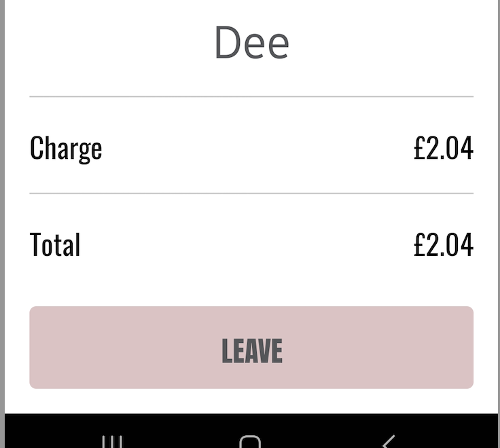Click the Total row label
The height and width of the screenshot is (448, 500).
55,244
